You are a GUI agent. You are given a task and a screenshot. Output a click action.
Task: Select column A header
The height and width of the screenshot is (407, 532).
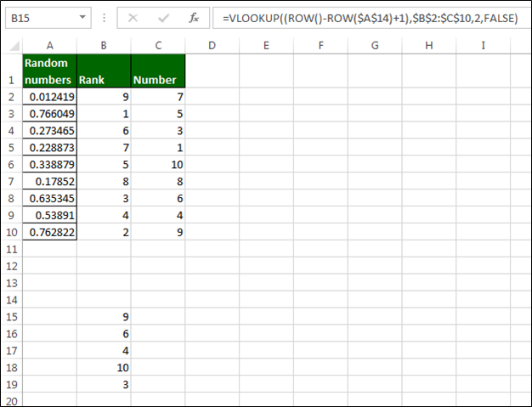pyautogui.click(x=50, y=45)
